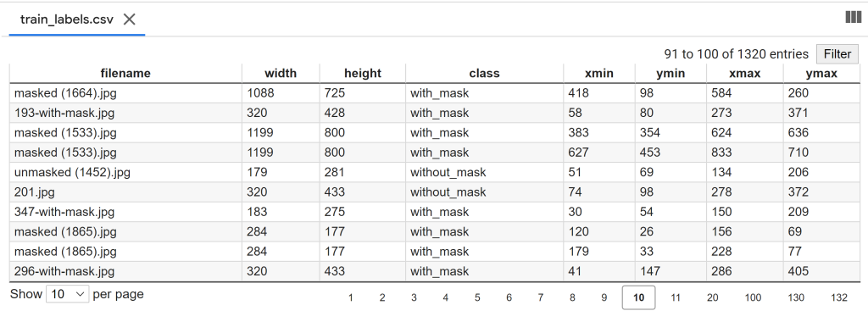Sort by the width column header

tap(281, 73)
